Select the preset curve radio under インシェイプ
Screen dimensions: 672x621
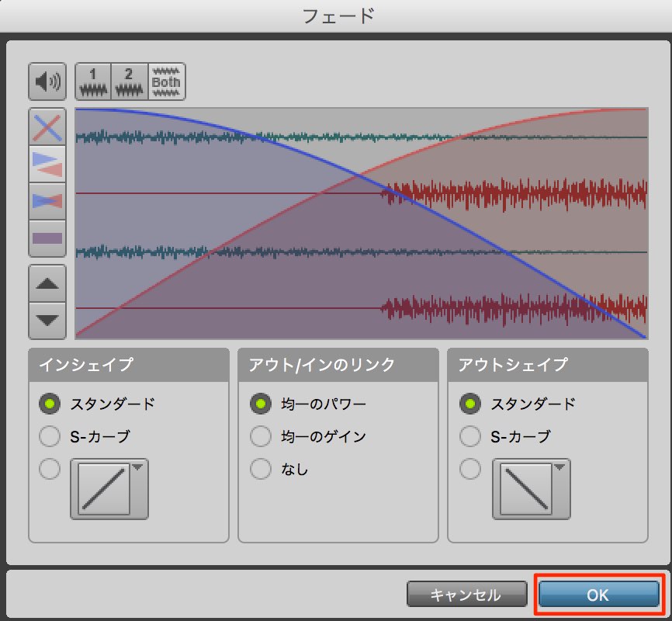50,469
